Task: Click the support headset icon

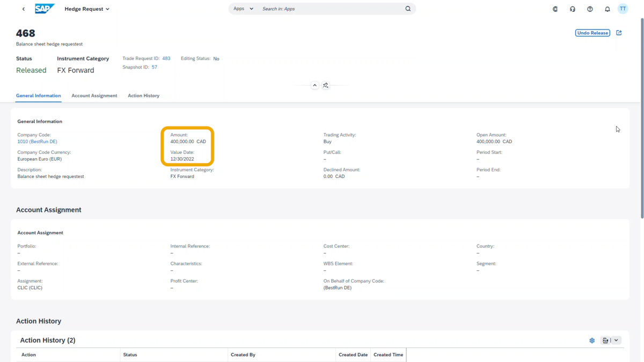Action: point(572,9)
